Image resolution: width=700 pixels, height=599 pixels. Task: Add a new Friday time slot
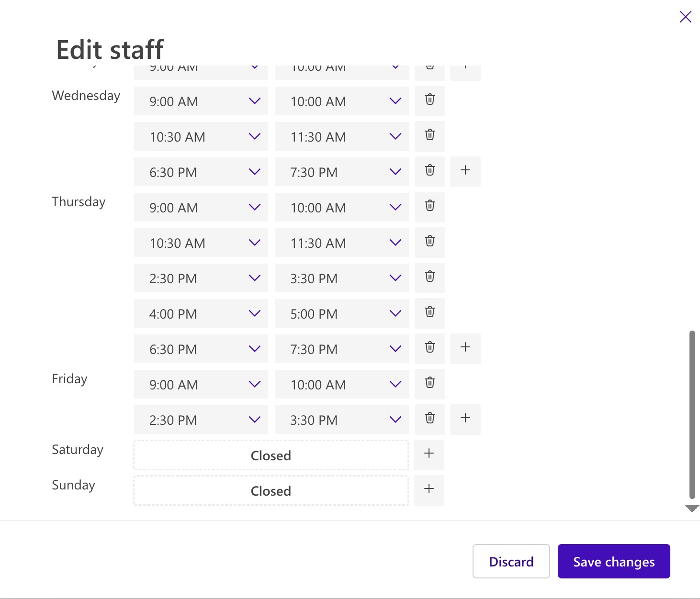click(465, 420)
